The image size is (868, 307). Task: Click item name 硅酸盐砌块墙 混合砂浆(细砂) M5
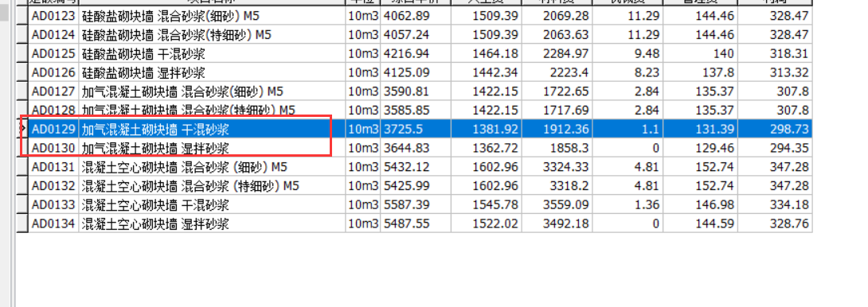click(170, 16)
